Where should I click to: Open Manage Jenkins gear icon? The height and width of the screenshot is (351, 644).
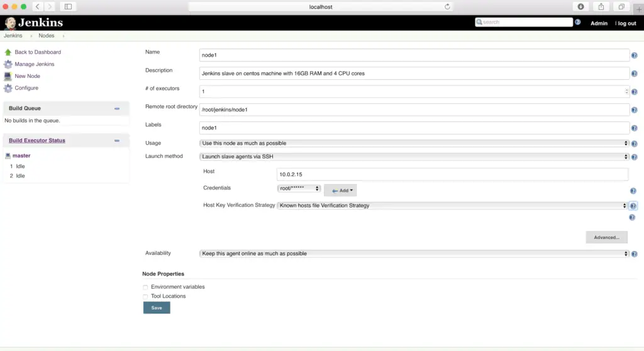click(8, 64)
